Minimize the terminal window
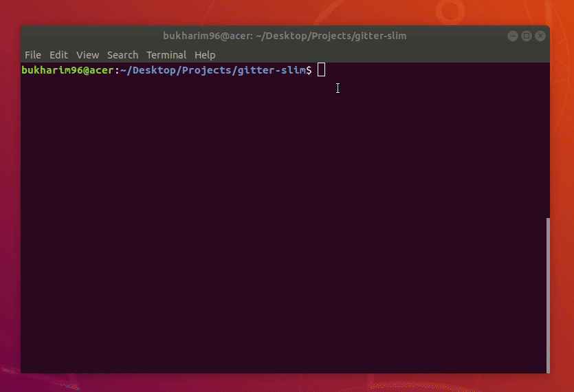This screenshot has height=392, width=574. point(513,36)
